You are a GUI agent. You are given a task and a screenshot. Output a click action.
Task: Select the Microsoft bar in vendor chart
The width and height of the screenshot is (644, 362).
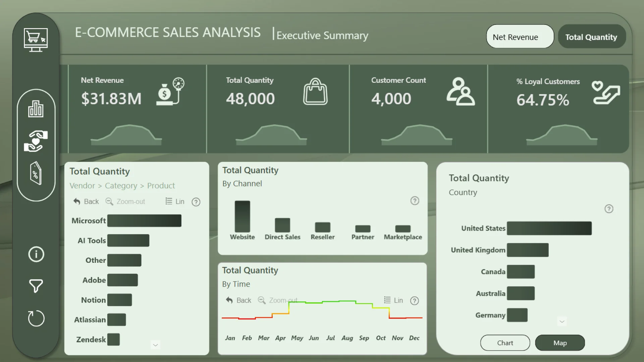coord(144,221)
